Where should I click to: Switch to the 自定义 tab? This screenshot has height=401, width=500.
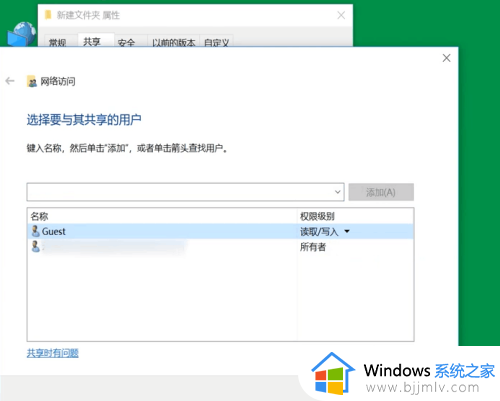pyautogui.click(x=216, y=42)
